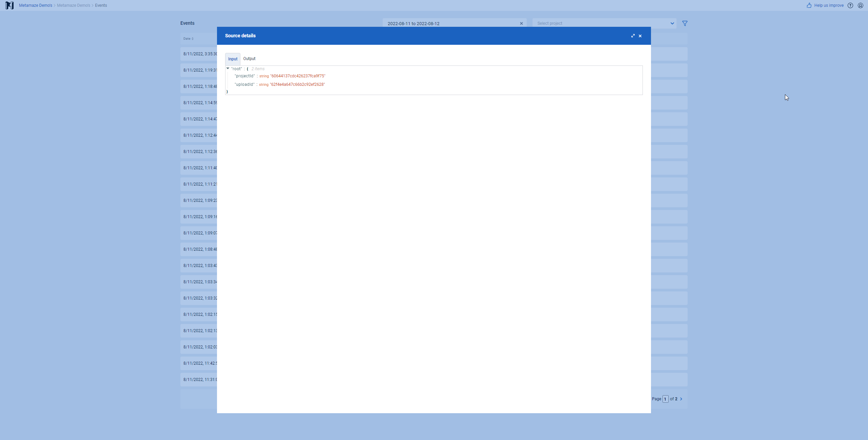Viewport: 868px width, 440px height.
Task: Select the uploadId value string
Action: 297,84
